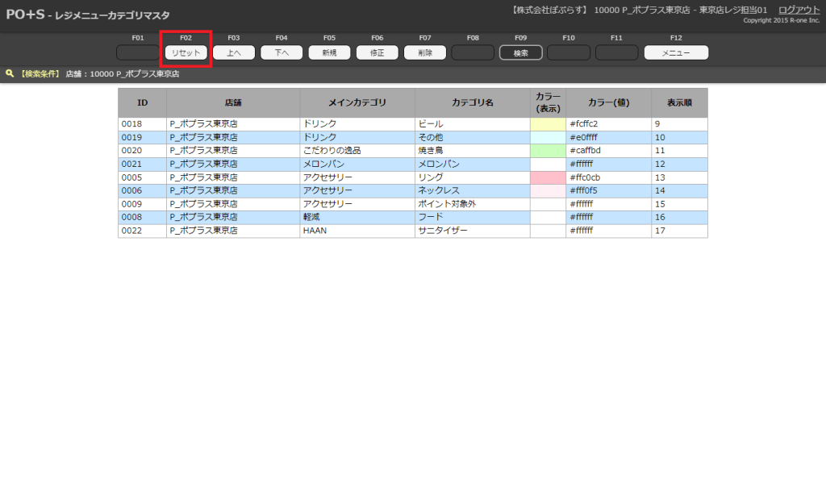Click the search condition magnifier icon
This screenshot has height=504, width=826.
(10, 73)
